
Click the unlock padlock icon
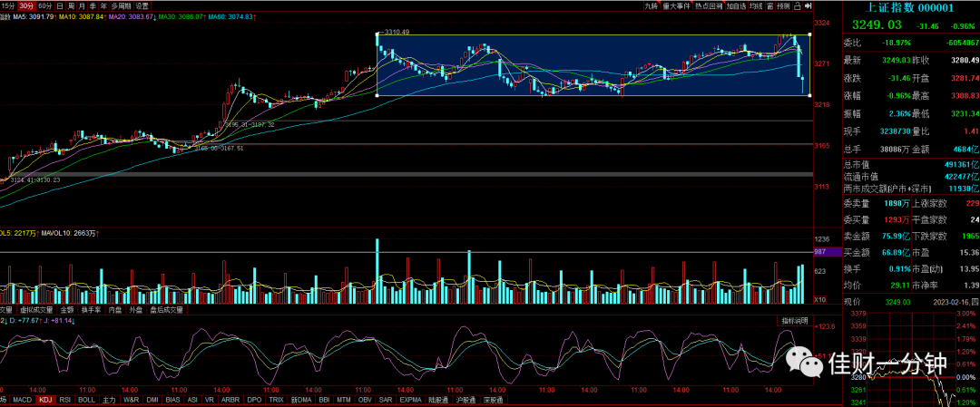pyautogui.click(x=798, y=6)
